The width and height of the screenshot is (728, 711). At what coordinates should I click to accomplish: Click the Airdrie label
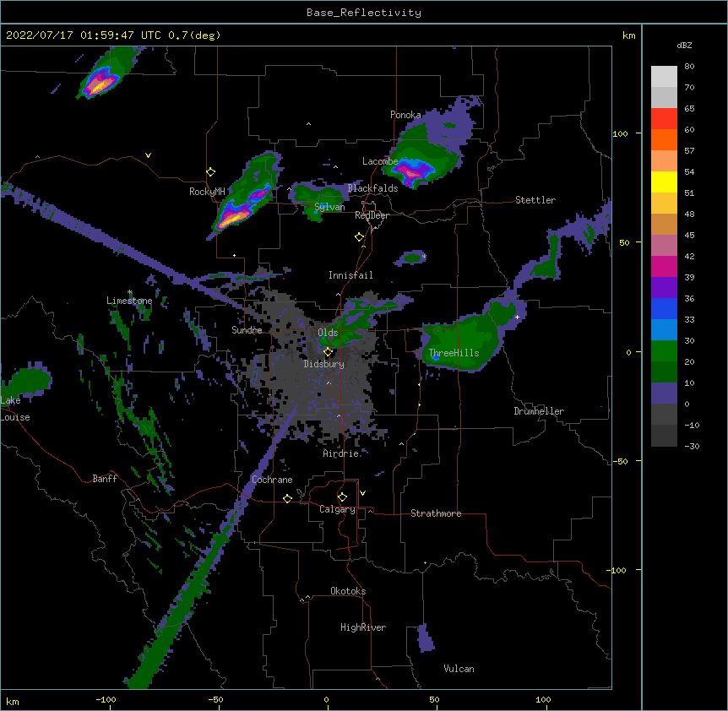(341, 453)
